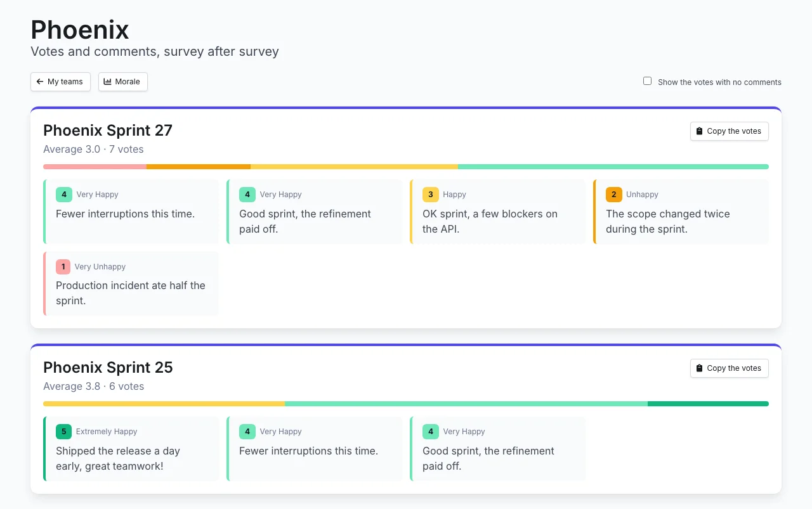This screenshot has height=509, width=812.
Task: Click the "4" badge on Sprint 25's Fewer interruptions card
Action: click(x=247, y=432)
